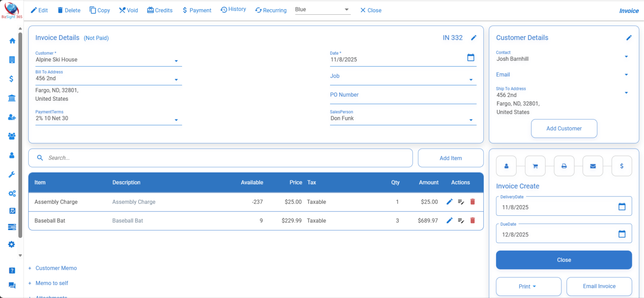Open the Blue color selector in the toolbar
This screenshot has height=298, width=644.
(322, 8)
